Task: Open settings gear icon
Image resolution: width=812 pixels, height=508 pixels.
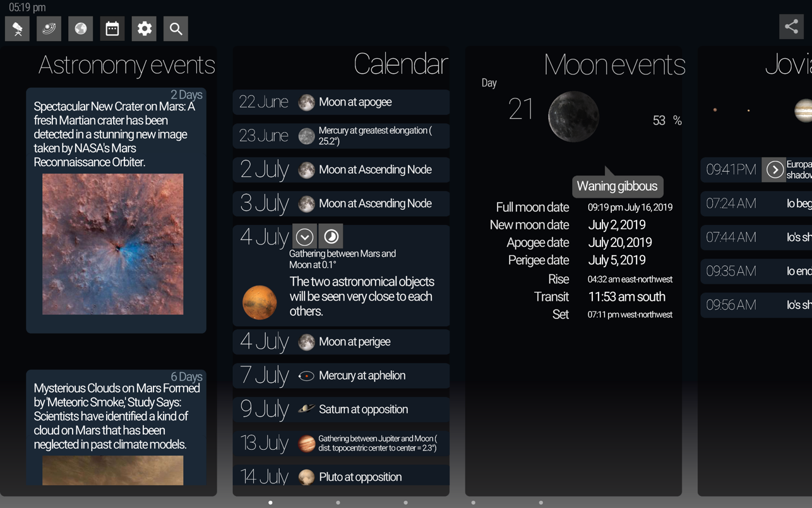Action: [x=144, y=28]
